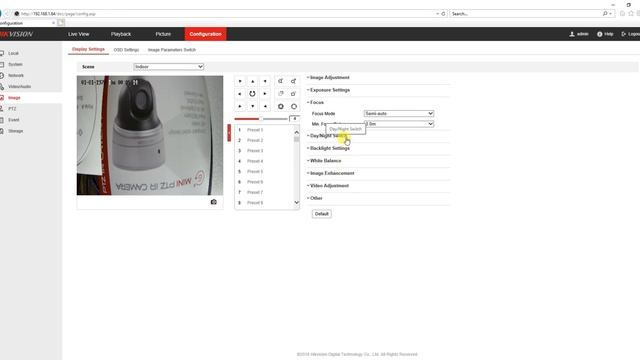The width and height of the screenshot is (640, 360).
Task: Pan camera up with PTZ arrow
Action: pos(253,81)
